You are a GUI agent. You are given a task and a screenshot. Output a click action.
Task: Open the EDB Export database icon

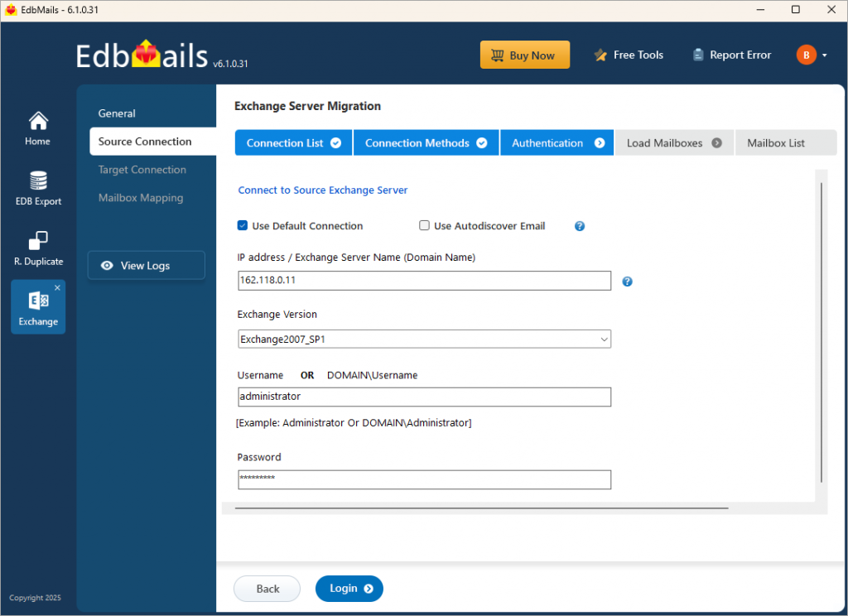38,180
